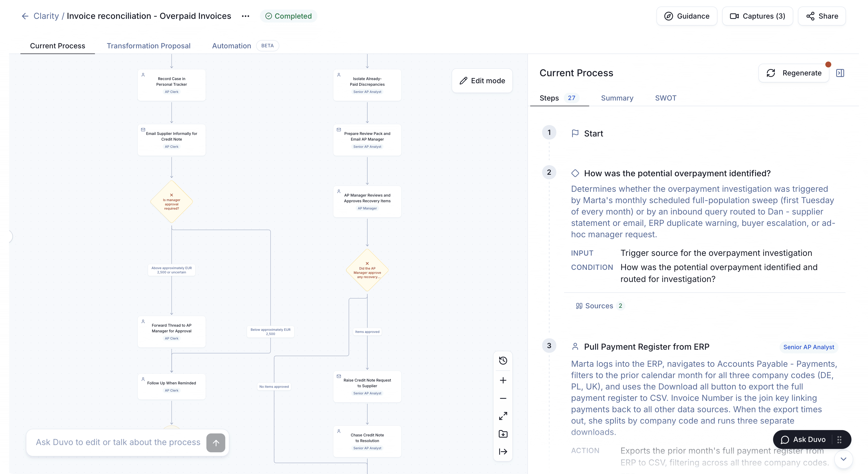
Task: Click the person icon on Record Case node
Action: tap(143, 75)
